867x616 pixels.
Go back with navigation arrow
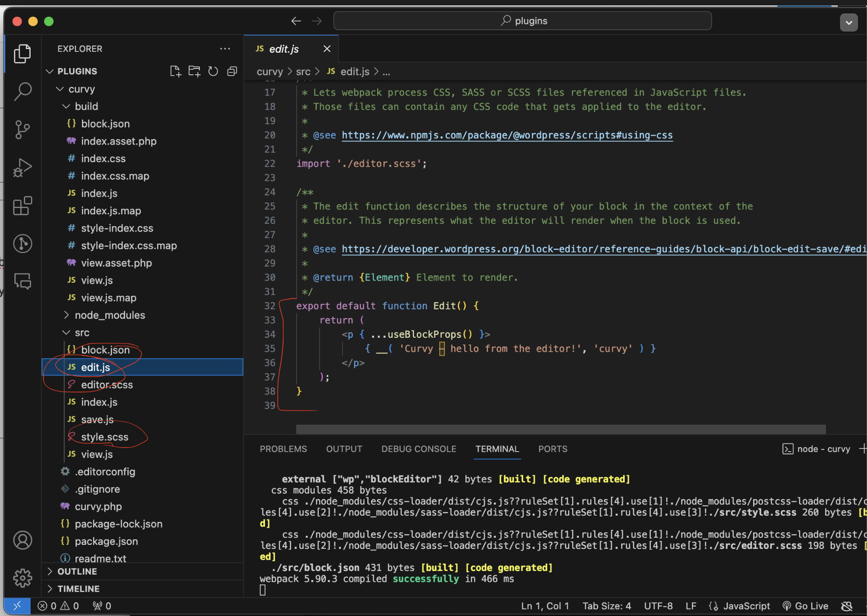coord(296,21)
